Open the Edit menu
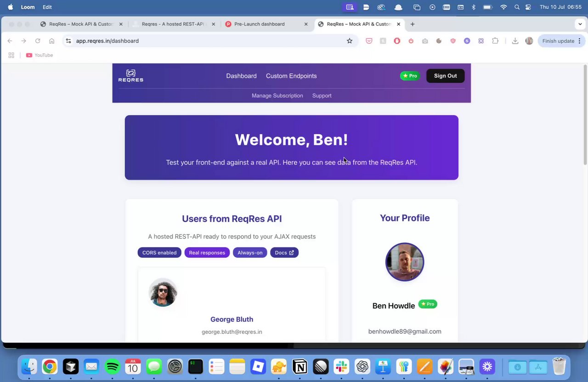588x382 pixels. [47, 7]
